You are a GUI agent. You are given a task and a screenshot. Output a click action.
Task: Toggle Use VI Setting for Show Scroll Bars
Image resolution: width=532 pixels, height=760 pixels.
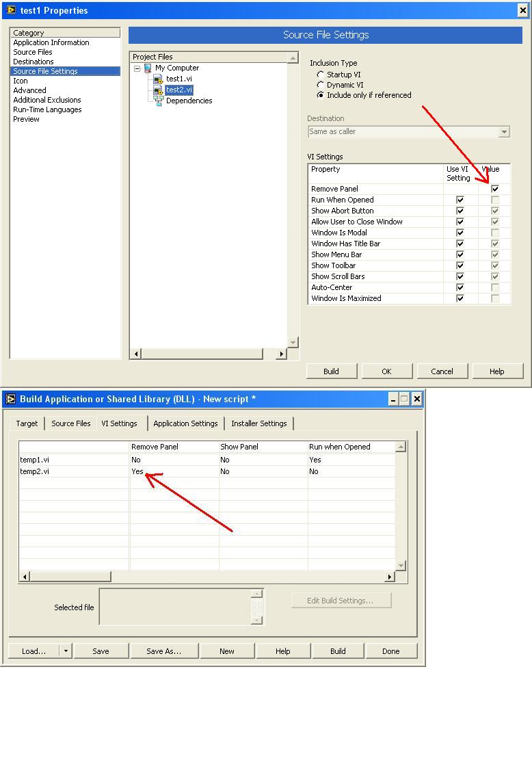(460, 277)
